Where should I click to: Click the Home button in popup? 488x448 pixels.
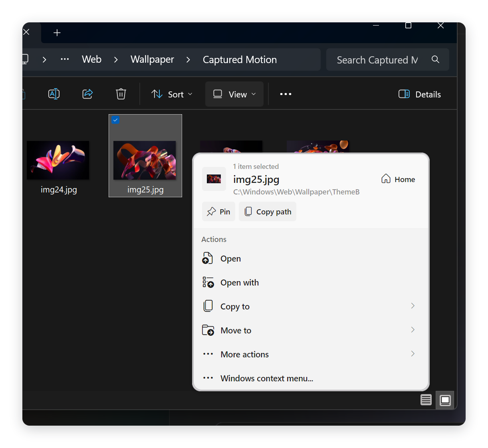pyautogui.click(x=398, y=179)
